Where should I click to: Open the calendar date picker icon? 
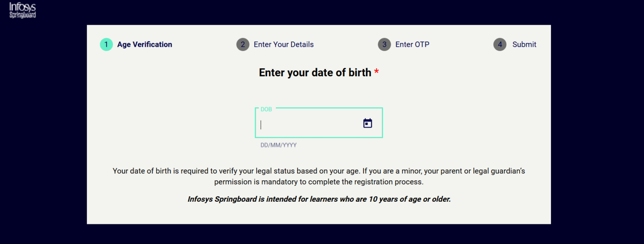(368, 123)
